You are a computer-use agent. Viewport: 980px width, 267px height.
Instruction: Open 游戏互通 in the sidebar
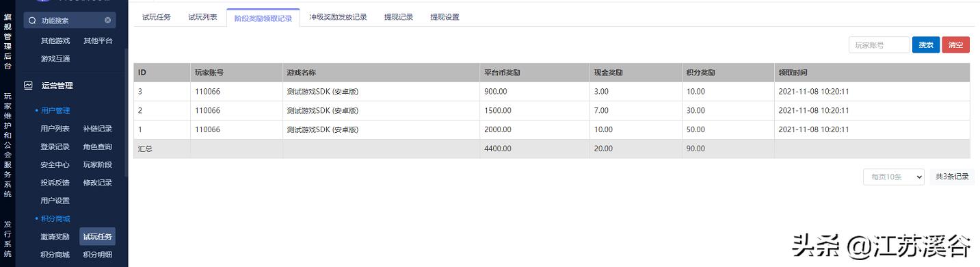tap(55, 59)
